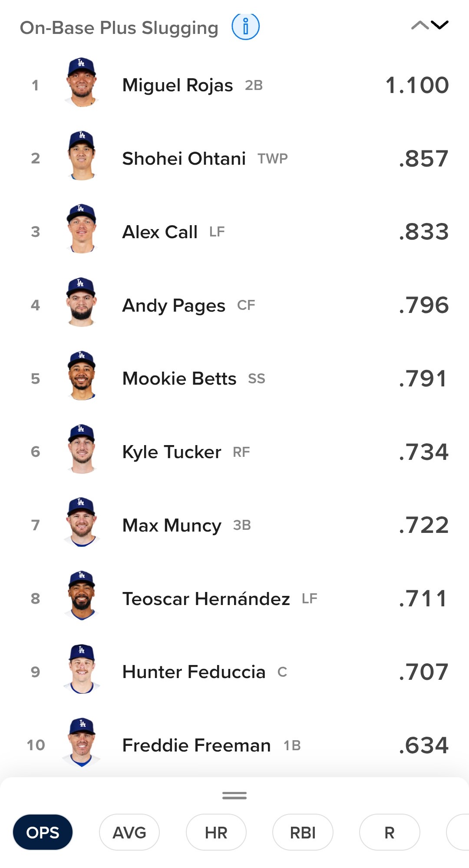Select the OPS stat pill
The height and width of the screenshot is (868, 469).
pyautogui.click(x=43, y=832)
